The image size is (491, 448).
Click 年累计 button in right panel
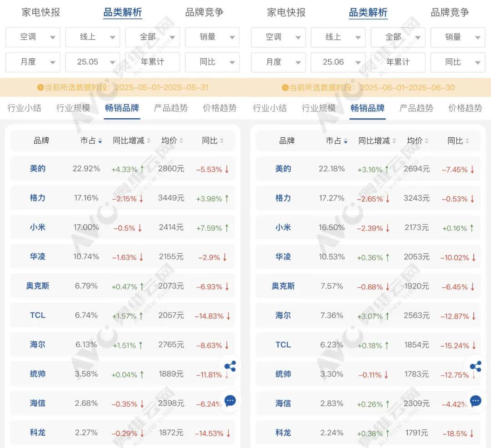(x=398, y=62)
